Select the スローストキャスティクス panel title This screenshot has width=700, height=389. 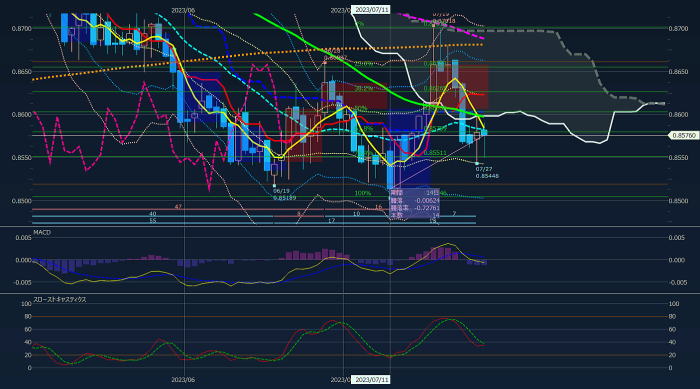(x=60, y=300)
